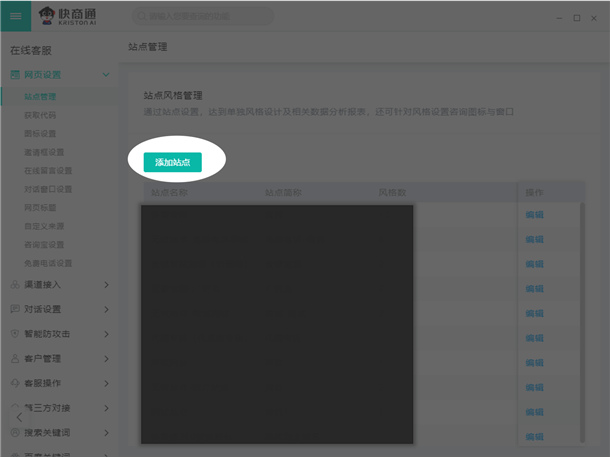Click the 快商通 logo icon
The height and width of the screenshot is (457, 610).
point(49,17)
